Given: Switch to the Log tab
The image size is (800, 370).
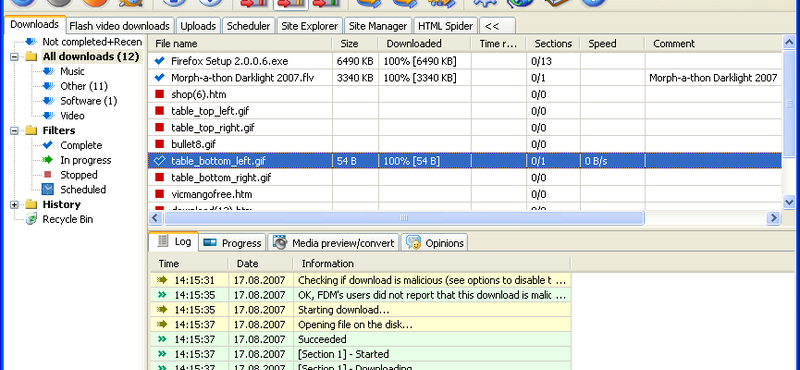Looking at the screenshot, I should (x=174, y=242).
